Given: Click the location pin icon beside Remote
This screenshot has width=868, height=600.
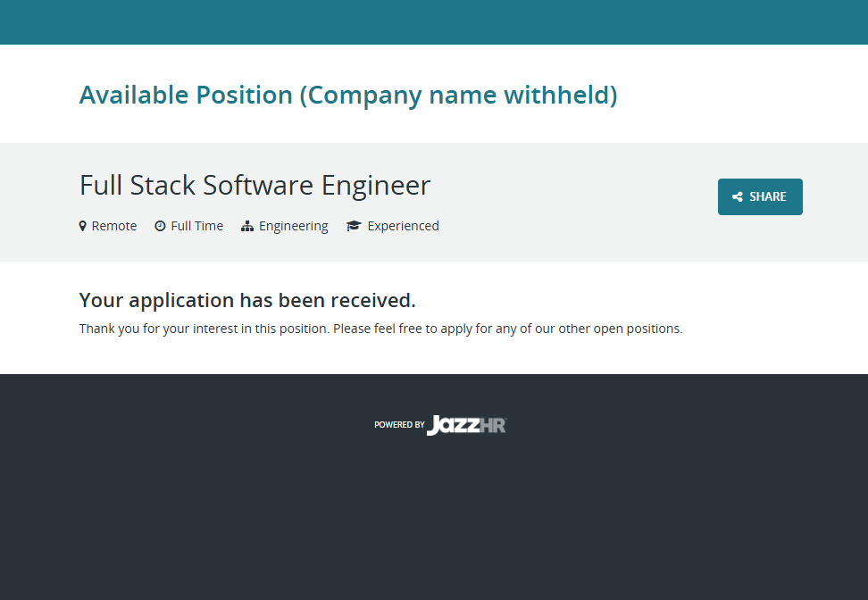Looking at the screenshot, I should pyautogui.click(x=83, y=226).
